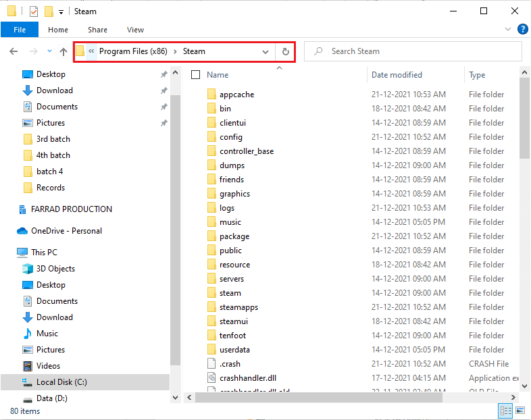Open the Quick Access Toolbar customize dropdown
531x420 pixels.
61,12
